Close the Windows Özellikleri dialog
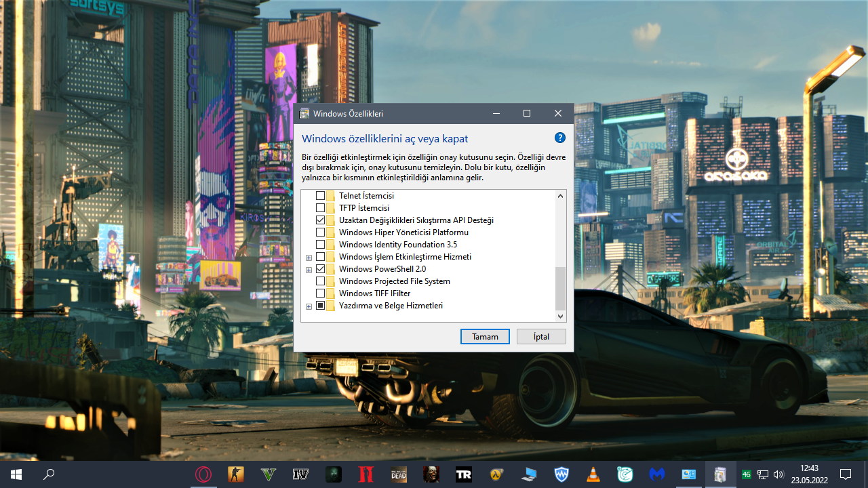 (x=558, y=113)
